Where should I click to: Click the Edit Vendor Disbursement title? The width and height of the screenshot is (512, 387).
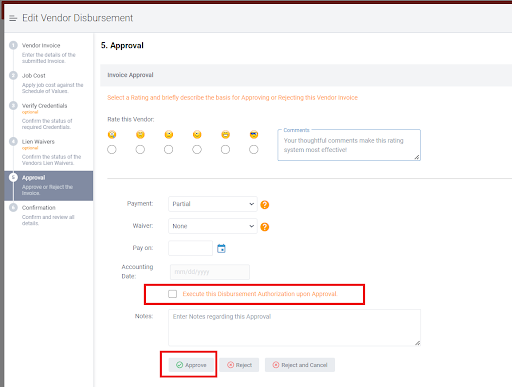[77, 18]
